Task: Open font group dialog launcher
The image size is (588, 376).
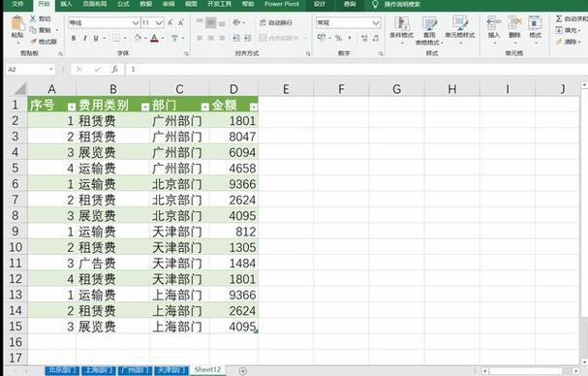Action: [x=186, y=53]
